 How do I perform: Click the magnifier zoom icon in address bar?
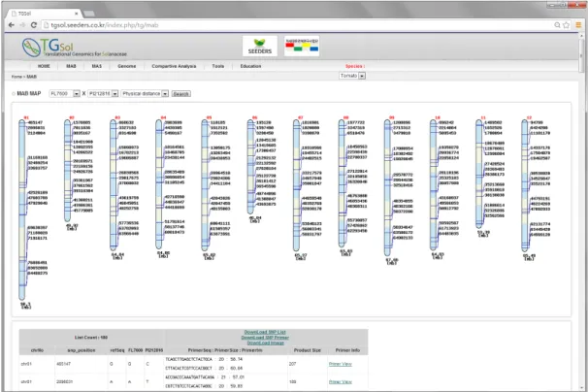pos(557,25)
